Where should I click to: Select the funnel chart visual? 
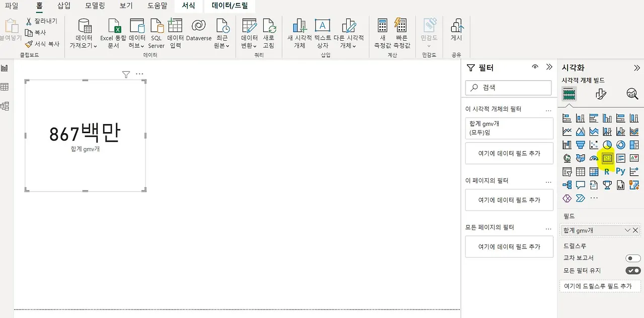pyautogui.click(x=581, y=145)
